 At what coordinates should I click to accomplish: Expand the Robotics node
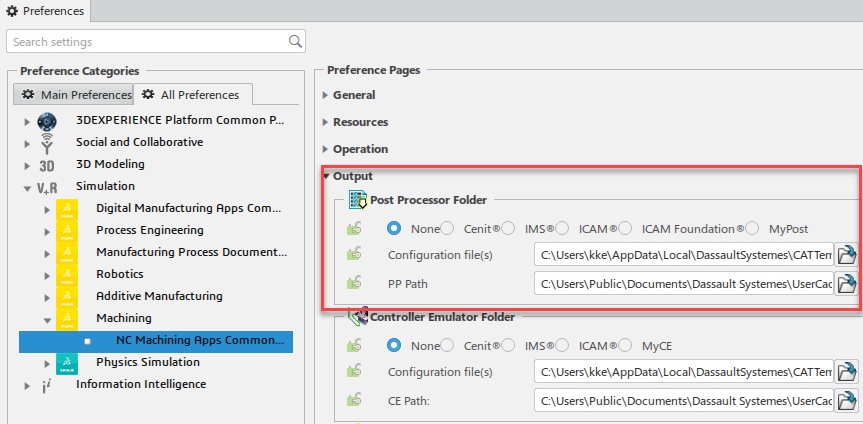pos(47,276)
